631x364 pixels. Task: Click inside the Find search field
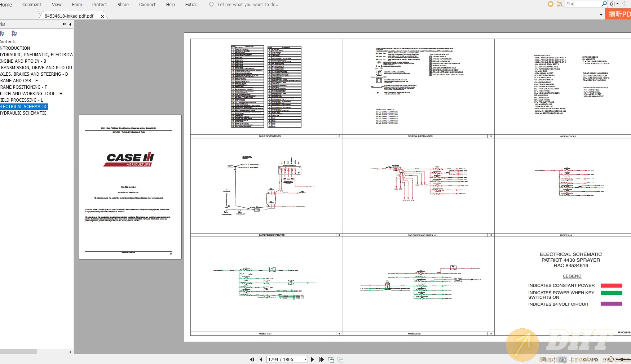[x=582, y=4]
